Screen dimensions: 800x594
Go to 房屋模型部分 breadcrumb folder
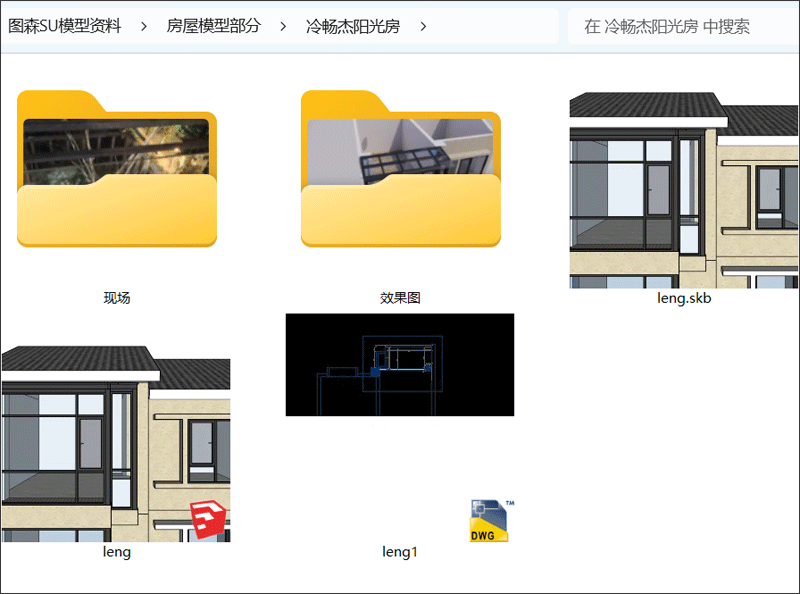click(213, 27)
